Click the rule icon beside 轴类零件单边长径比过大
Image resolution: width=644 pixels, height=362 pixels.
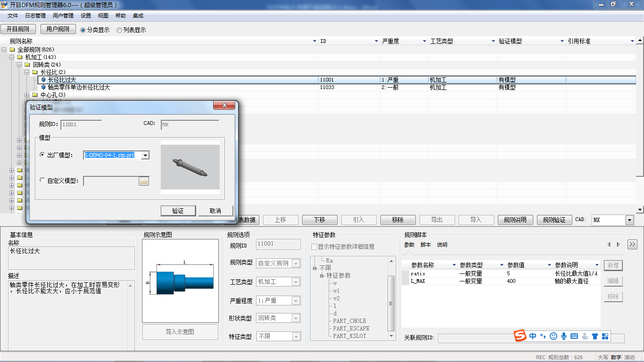(x=43, y=87)
